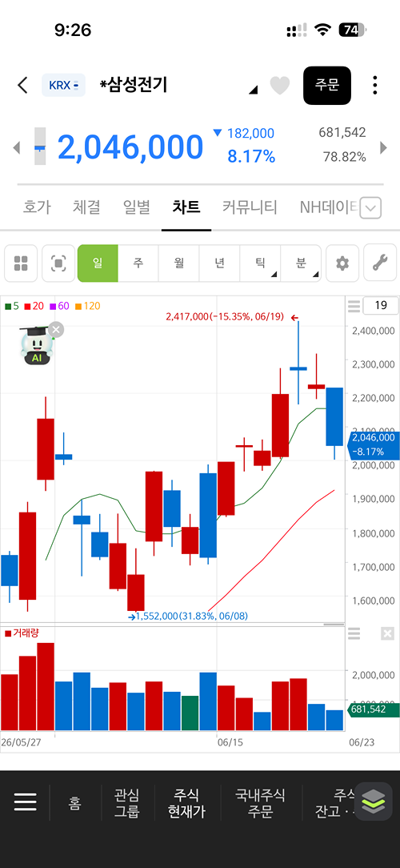The image size is (400, 868).
Task: Switch to the 호가 tab
Action: point(37,207)
